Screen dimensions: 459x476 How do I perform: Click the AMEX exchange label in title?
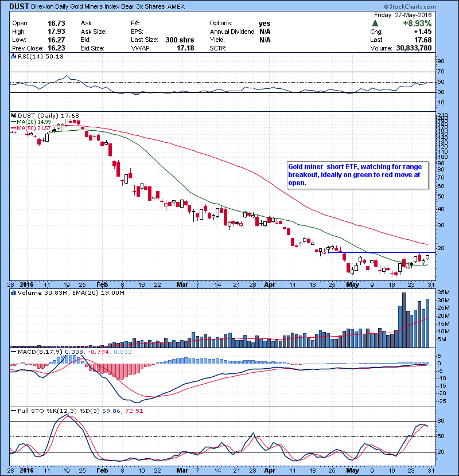pyautogui.click(x=176, y=7)
